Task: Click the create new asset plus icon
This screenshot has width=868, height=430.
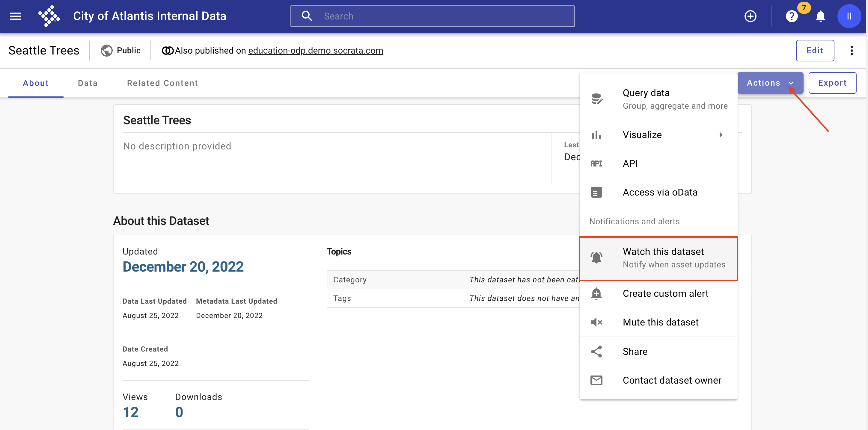Action: pyautogui.click(x=751, y=16)
